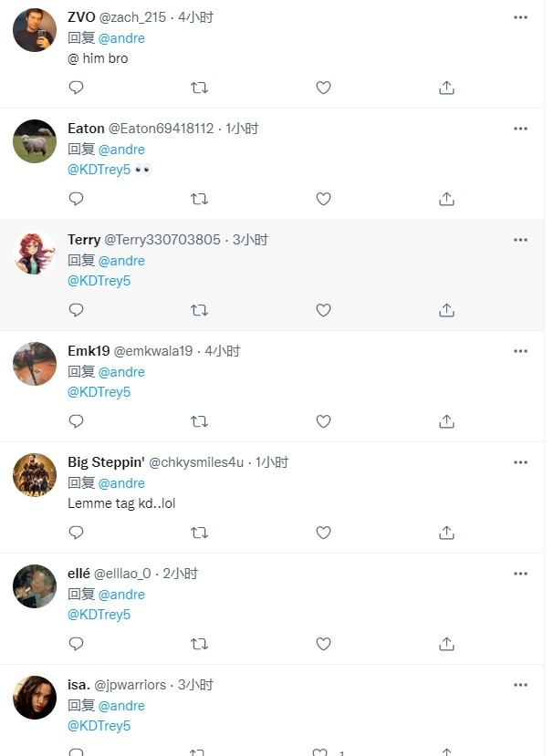Open more options for ZVO's tweet
This screenshot has width=554, height=756.
click(x=520, y=17)
